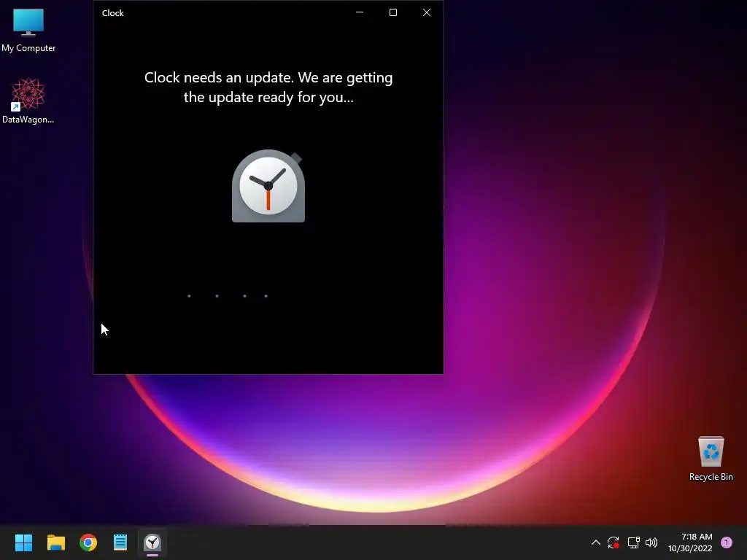747x560 pixels.
Task: Open the volume speaker tray icon
Action: point(651,542)
